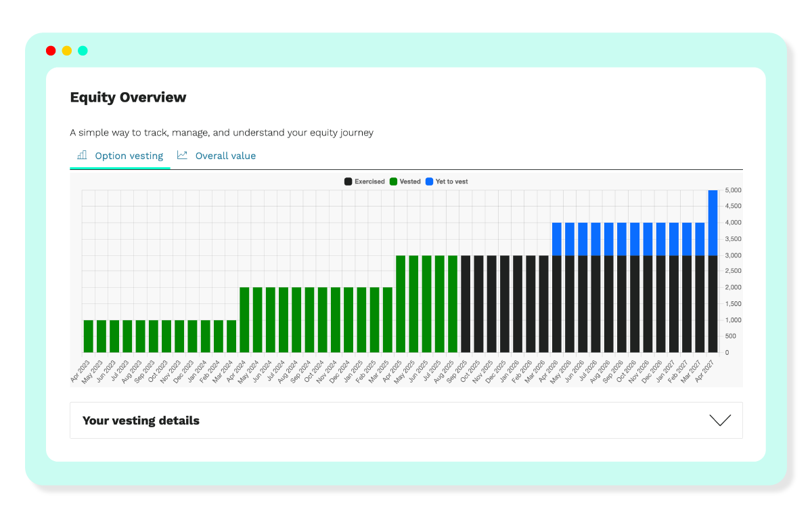Click the Equity Overview heading

tap(129, 98)
